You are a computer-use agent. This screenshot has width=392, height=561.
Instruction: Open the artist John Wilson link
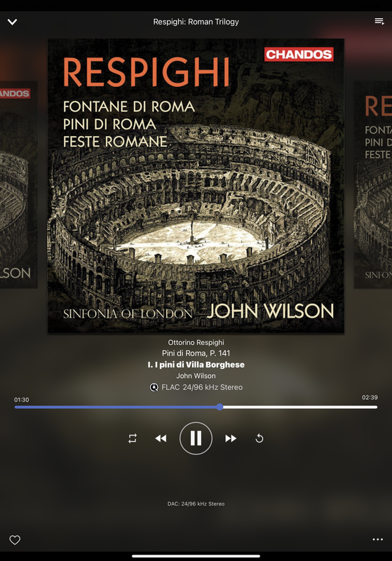(x=196, y=376)
